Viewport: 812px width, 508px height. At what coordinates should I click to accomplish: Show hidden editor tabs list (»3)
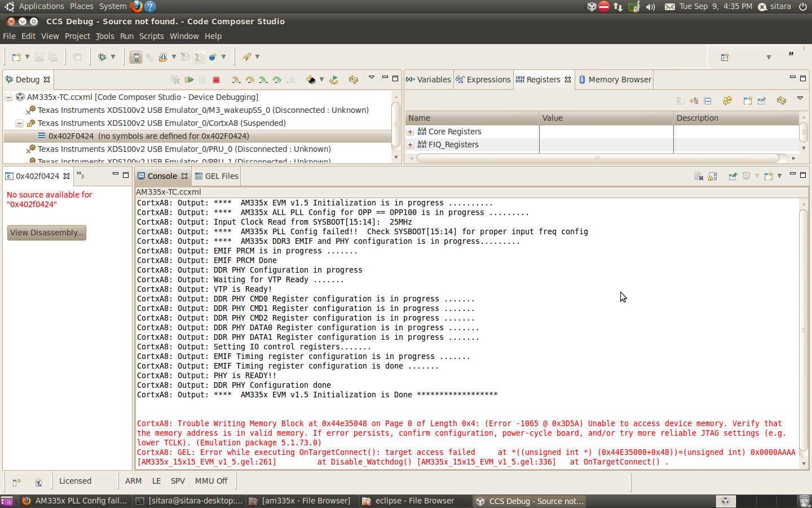[81, 176]
